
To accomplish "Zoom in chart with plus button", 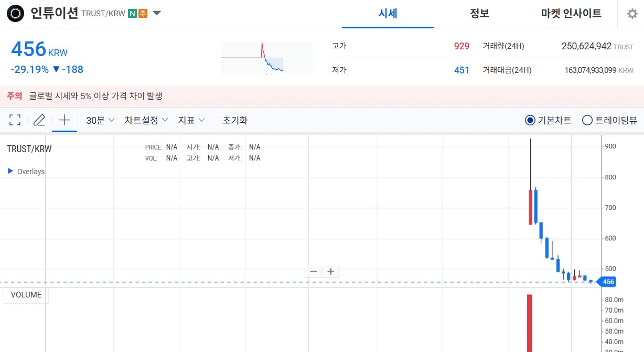I will click(x=330, y=271).
